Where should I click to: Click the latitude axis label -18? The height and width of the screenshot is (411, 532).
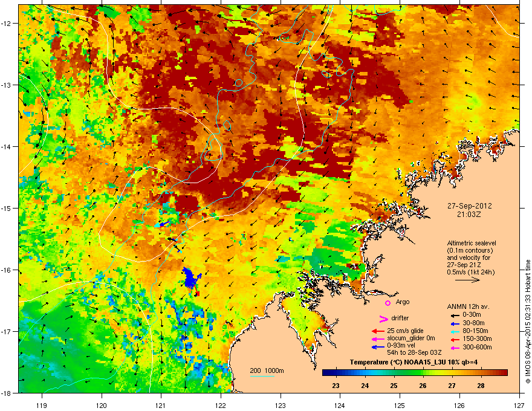pyautogui.click(x=7, y=393)
